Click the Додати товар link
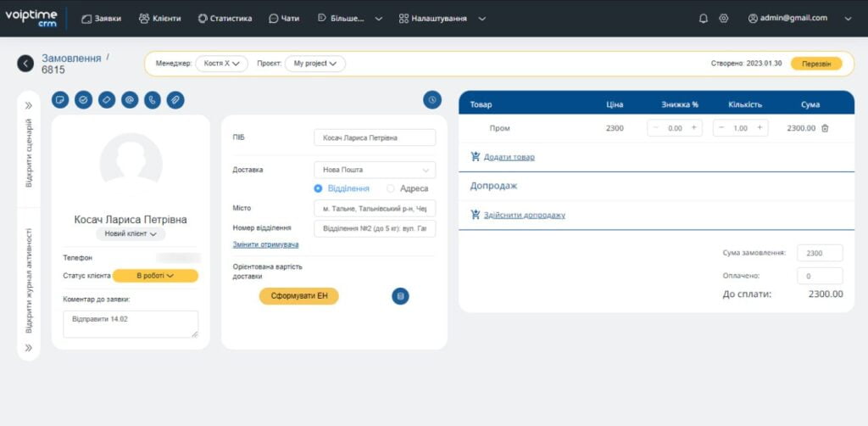Viewport: 868px width, 426px height. pos(509,157)
